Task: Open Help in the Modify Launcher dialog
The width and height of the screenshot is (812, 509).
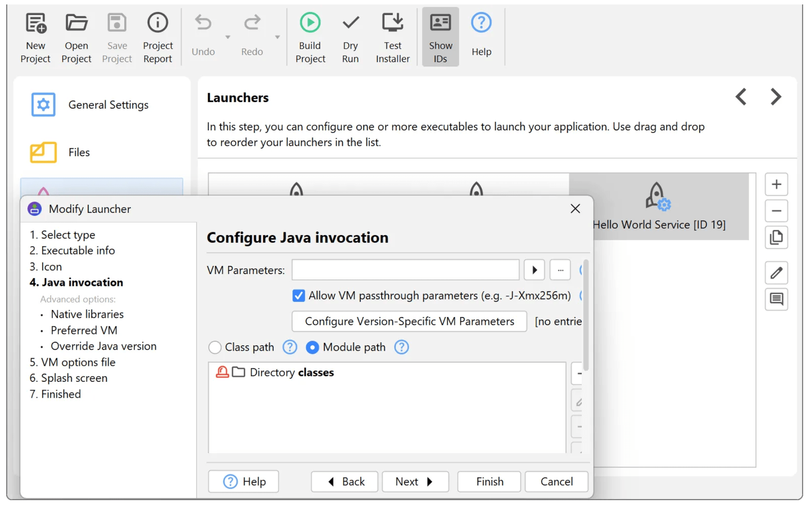Action: (x=244, y=482)
